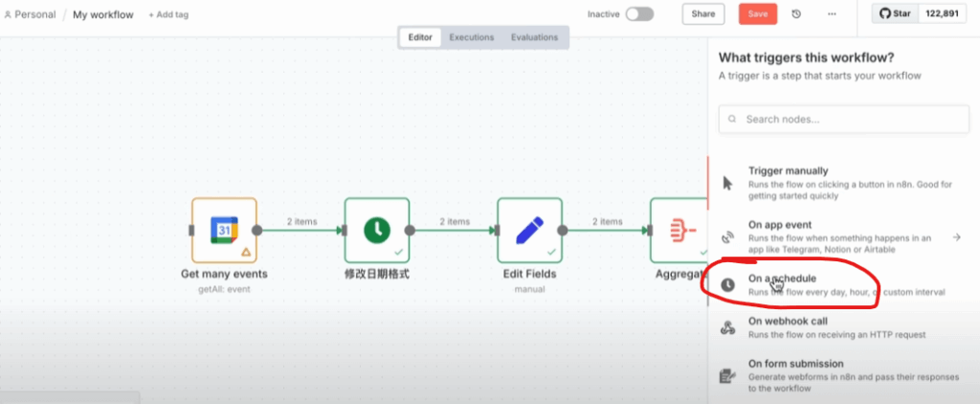Click the Share button
The width and height of the screenshot is (980, 404).
coord(702,14)
